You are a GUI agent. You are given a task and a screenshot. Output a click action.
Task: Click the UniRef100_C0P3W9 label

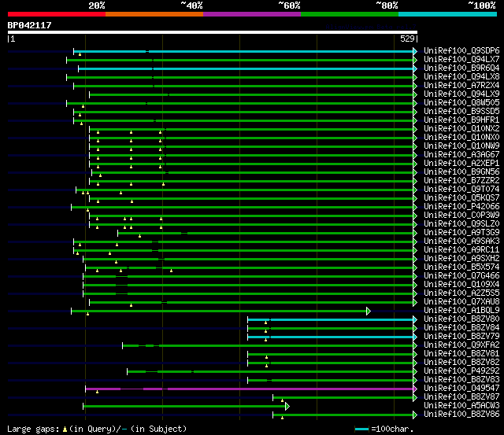(461, 216)
